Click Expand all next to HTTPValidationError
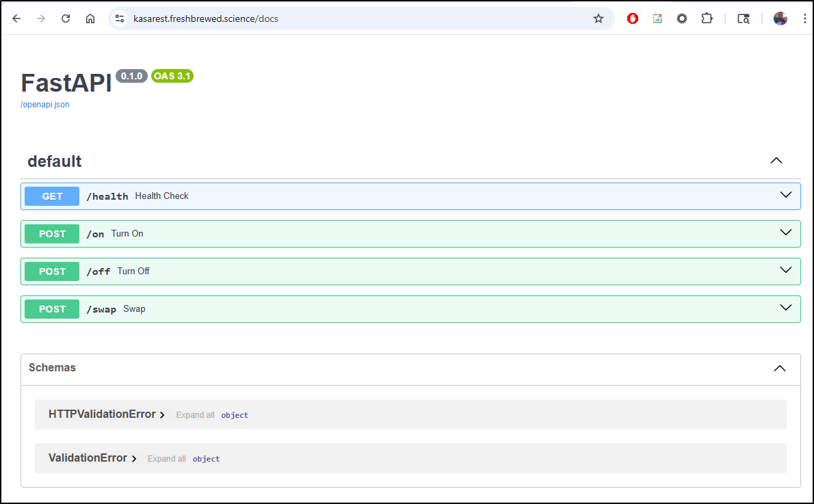The height and width of the screenshot is (504, 814). (x=195, y=415)
